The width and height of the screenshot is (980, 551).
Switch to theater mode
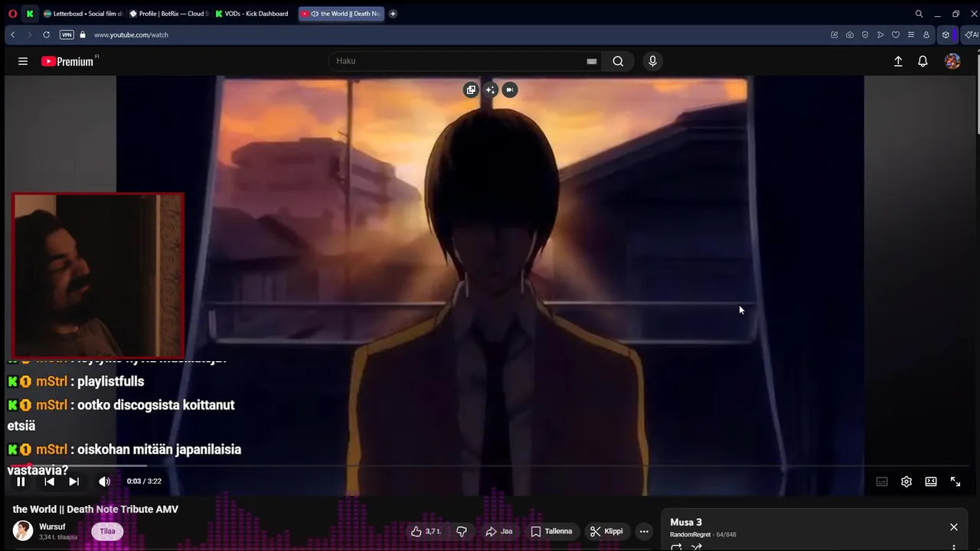point(931,481)
